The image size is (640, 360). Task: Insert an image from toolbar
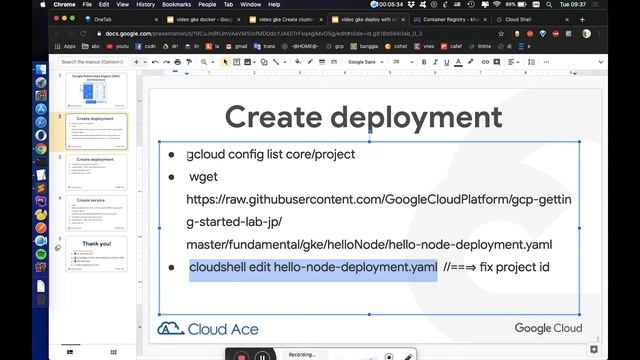(248, 62)
